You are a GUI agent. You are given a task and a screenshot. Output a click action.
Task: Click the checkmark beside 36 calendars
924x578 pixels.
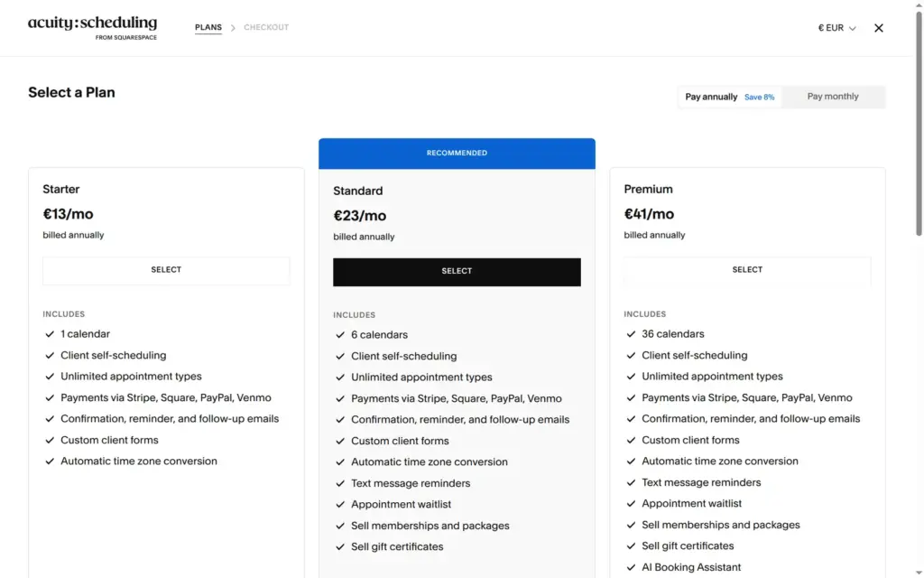(631, 334)
